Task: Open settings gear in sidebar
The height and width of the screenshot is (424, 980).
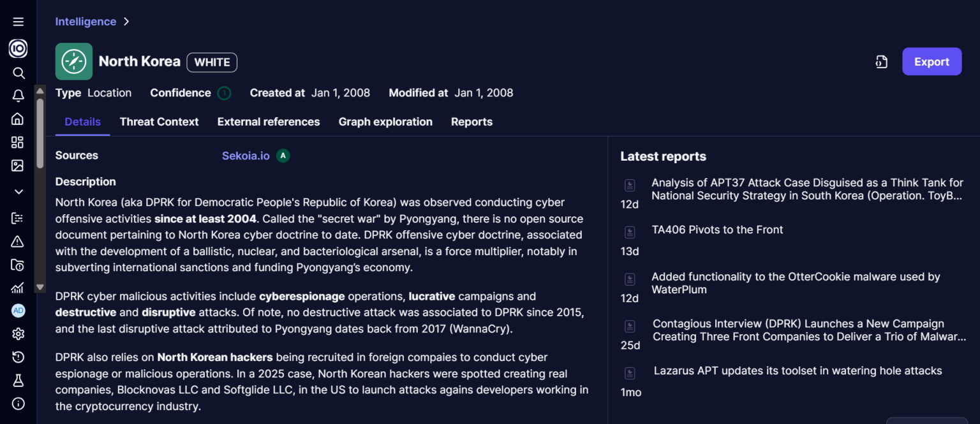Action: point(18,333)
